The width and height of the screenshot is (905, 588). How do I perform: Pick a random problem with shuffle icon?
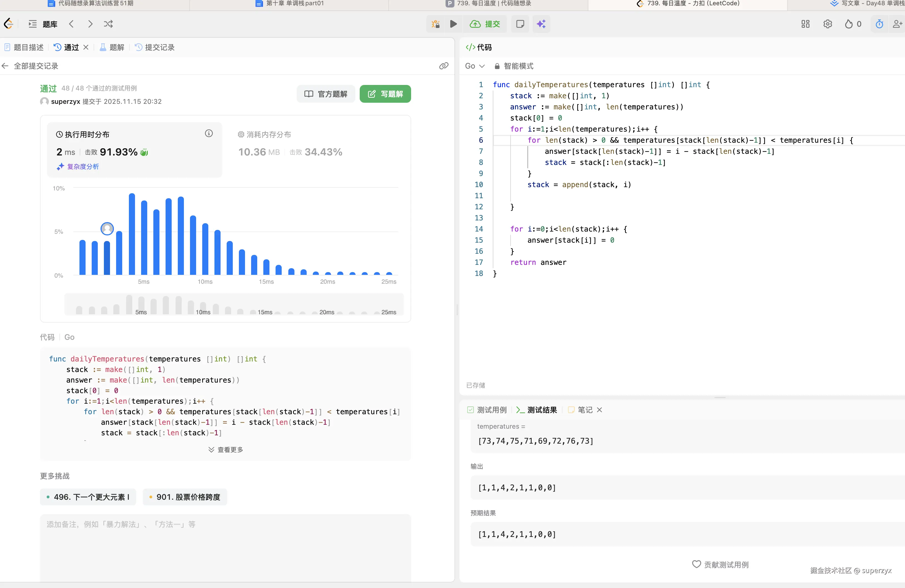point(108,24)
